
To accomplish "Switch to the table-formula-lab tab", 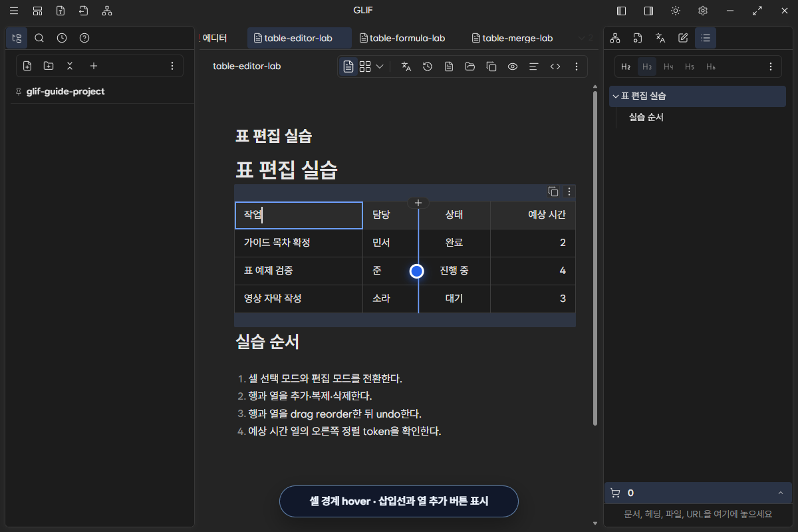I will pyautogui.click(x=402, y=38).
